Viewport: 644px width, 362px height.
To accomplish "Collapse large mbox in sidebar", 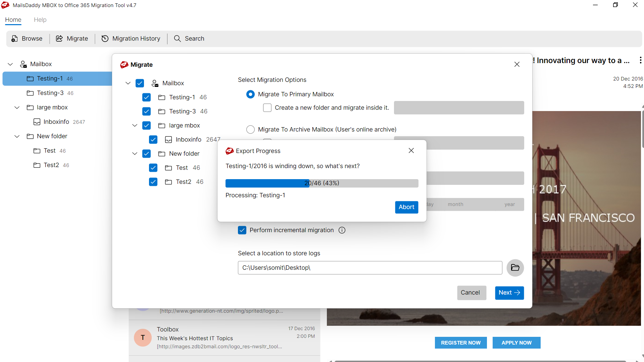I will [17, 107].
